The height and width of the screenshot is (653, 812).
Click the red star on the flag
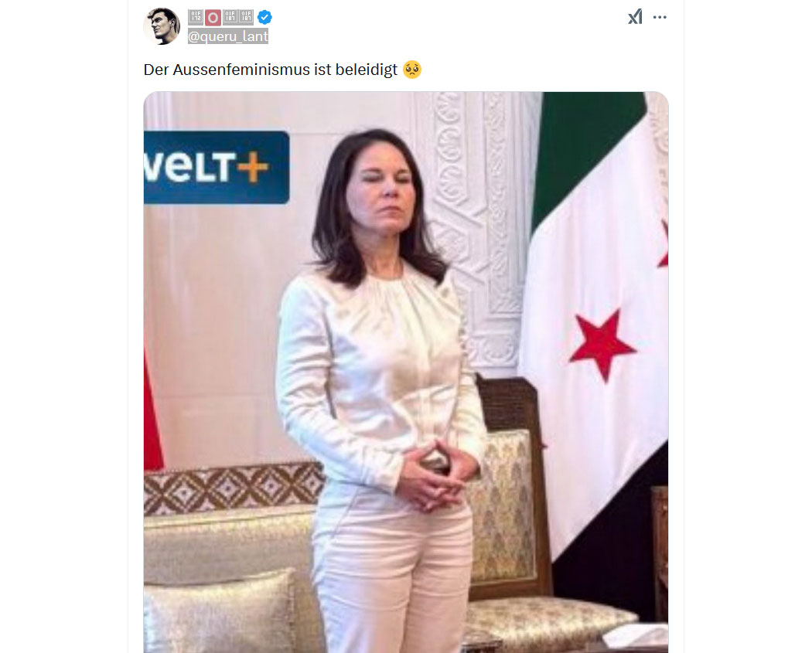pyautogui.click(x=602, y=344)
